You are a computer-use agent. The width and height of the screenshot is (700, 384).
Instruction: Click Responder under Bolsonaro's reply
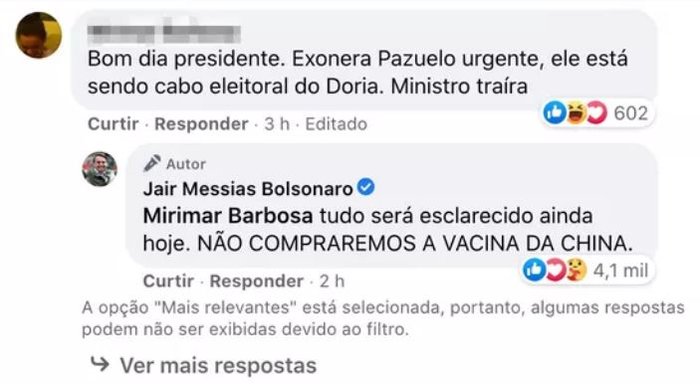(x=257, y=281)
